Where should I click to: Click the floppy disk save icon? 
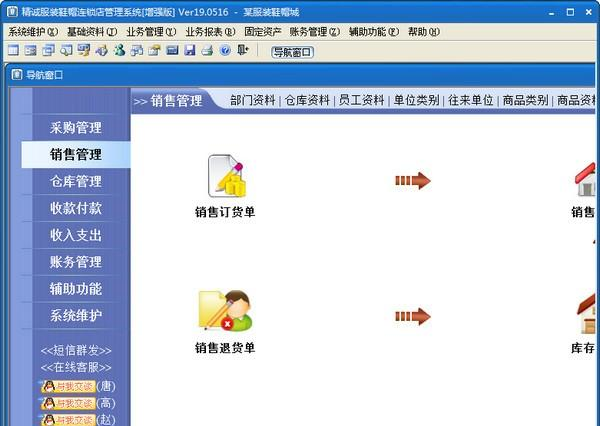pyautogui.click(x=190, y=50)
